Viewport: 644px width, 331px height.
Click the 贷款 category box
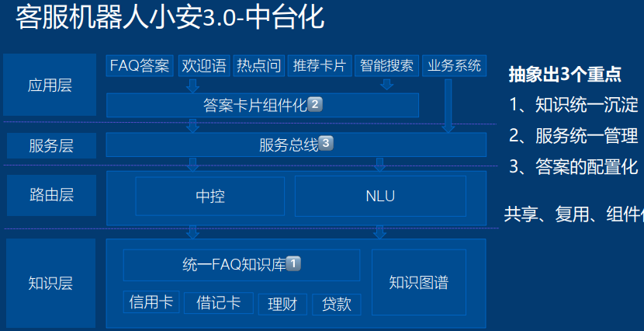(x=337, y=304)
